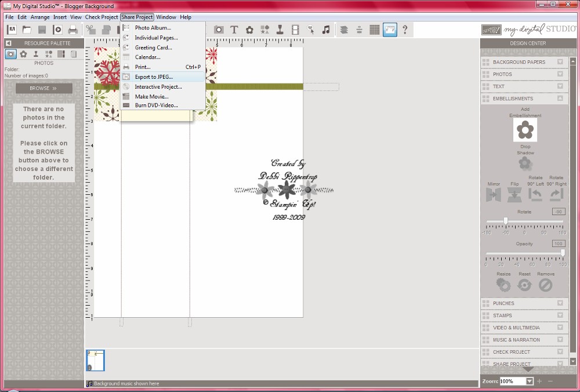Open the Arrange menu

pos(40,17)
